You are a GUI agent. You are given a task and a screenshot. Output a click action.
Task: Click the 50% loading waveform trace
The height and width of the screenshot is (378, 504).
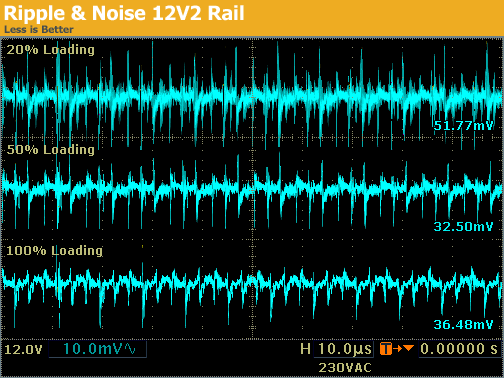252,189
